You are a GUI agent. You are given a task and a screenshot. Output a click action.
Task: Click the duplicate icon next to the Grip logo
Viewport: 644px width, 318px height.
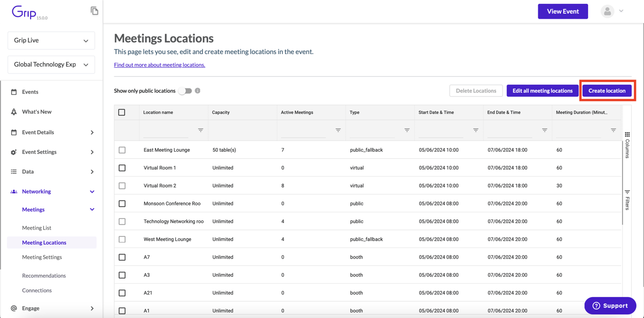(x=94, y=10)
